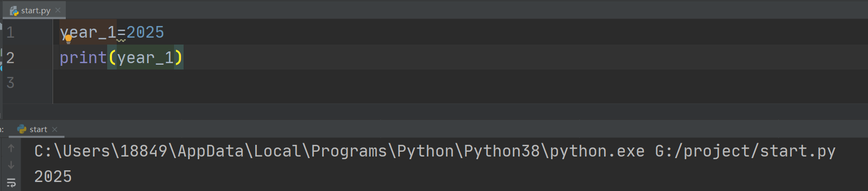Close the start.py editor tab
The image size is (868, 191).
point(58,10)
